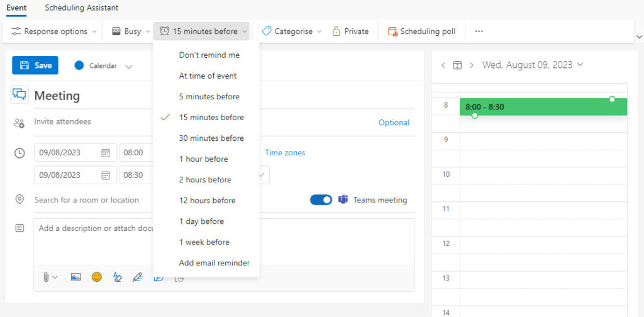The height and width of the screenshot is (317, 644).
Task: Select Don't remind me
Action: coord(206,55)
